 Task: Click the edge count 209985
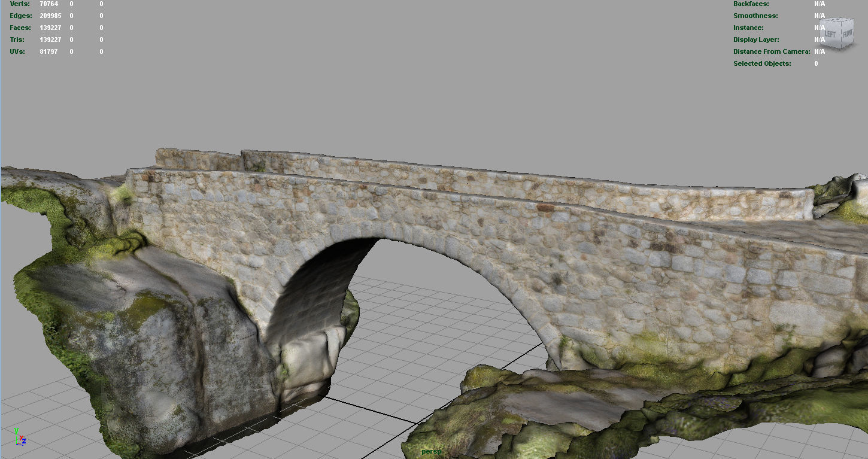coord(50,16)
